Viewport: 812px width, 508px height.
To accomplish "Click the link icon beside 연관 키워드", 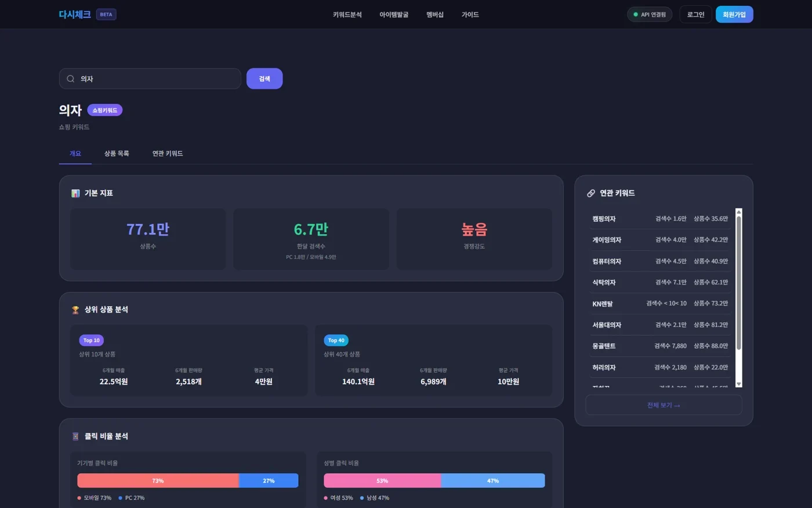I will pyautogui.click(x=591, y=193).
